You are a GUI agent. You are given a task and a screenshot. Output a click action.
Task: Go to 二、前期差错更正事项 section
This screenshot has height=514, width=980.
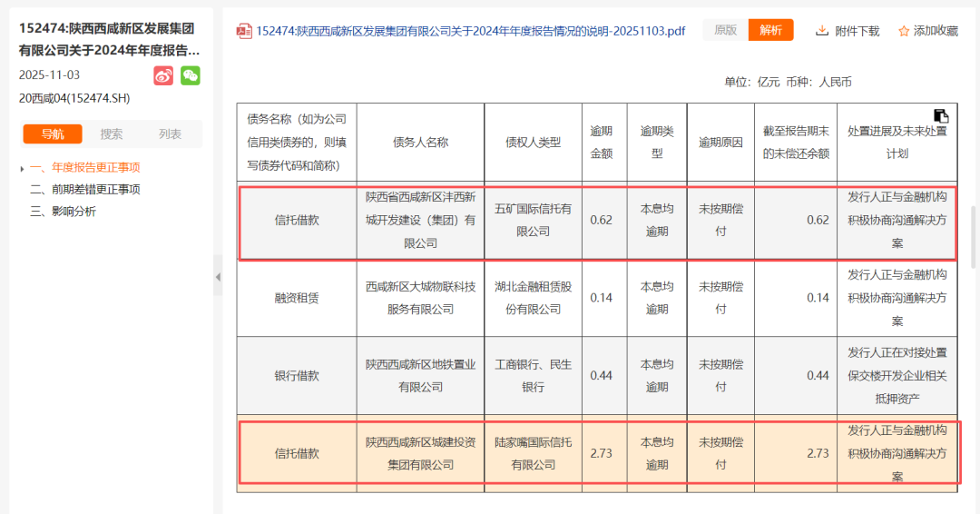tap(85, 190)
